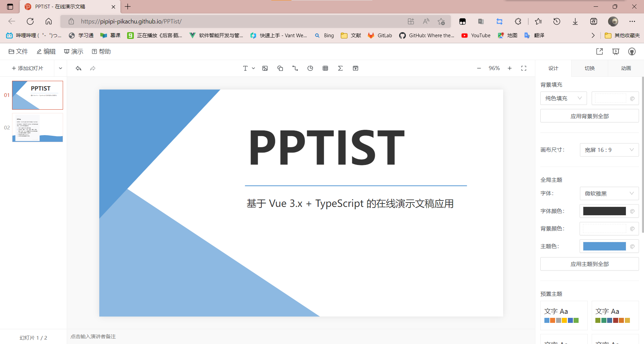644x344 pixels.
Task: Open the GitHub project page icon
Action: [632, 51]
